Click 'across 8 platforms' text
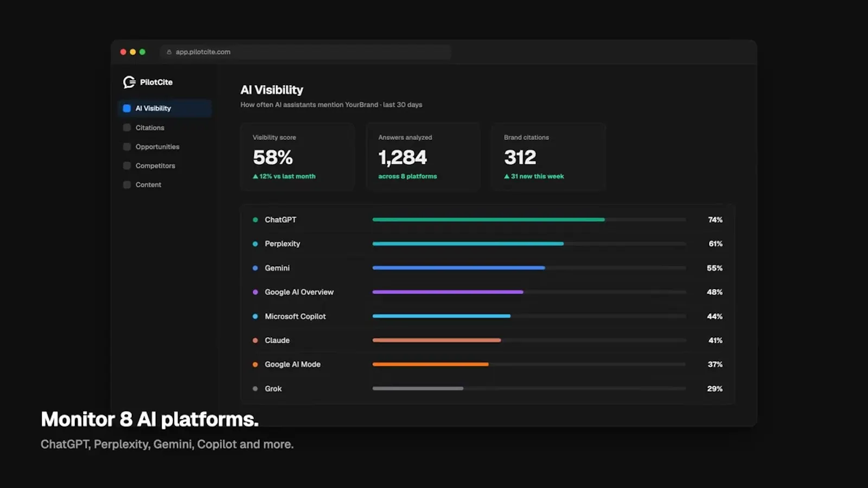Viewport: 868px width, 488px height. pyautogui.click(x=407, y=176)
